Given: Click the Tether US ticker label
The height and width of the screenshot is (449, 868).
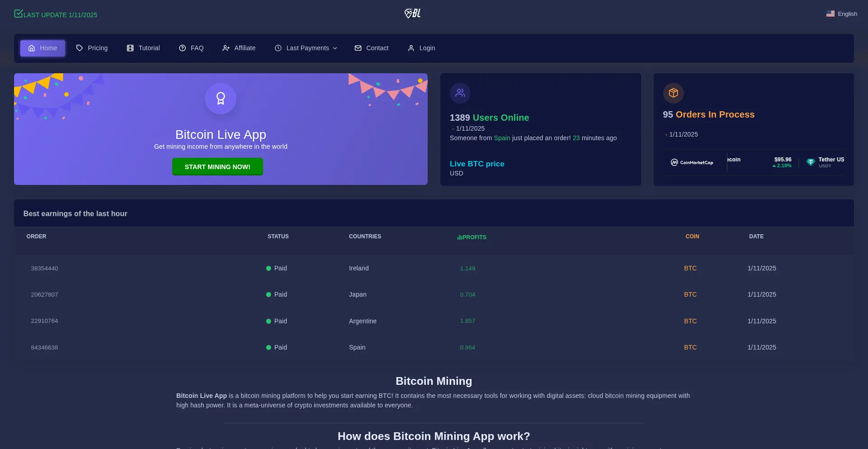Looking at the screenshot, I should [831, 160].
